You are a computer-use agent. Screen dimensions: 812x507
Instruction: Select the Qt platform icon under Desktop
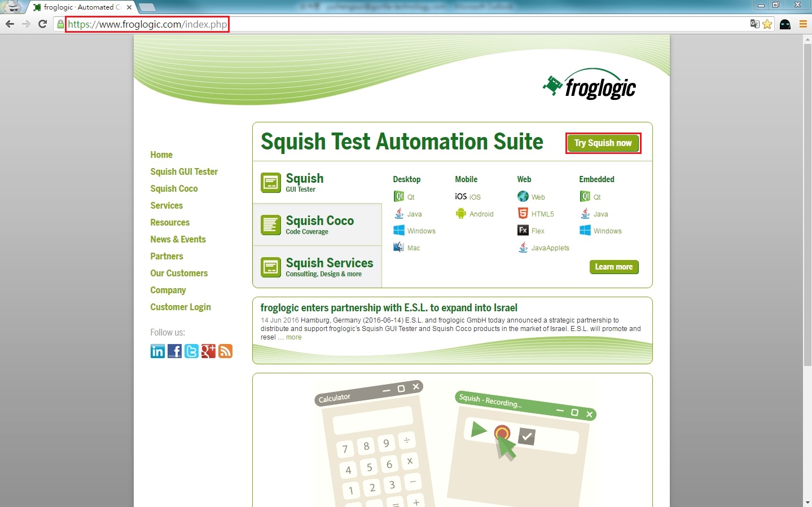click(x=400, y=196)
